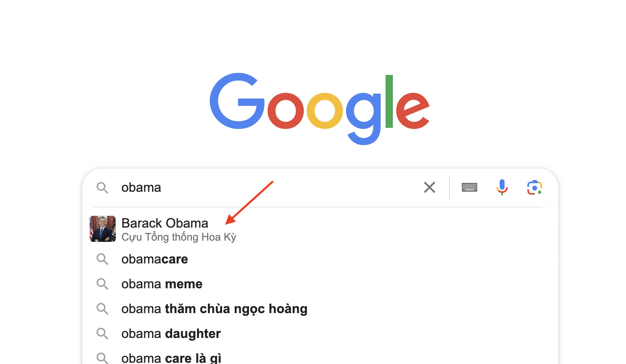Click magnifier icon beside obama care là gì
The image size is (626, 364).
[x=102, y=358]
